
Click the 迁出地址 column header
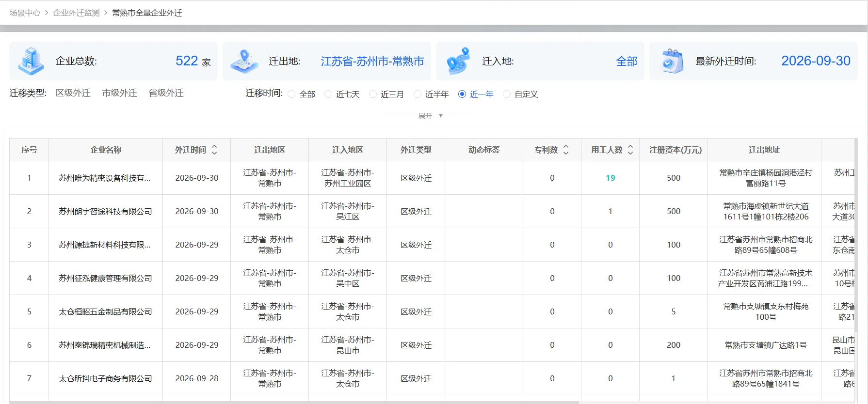[x=764, y=150]
